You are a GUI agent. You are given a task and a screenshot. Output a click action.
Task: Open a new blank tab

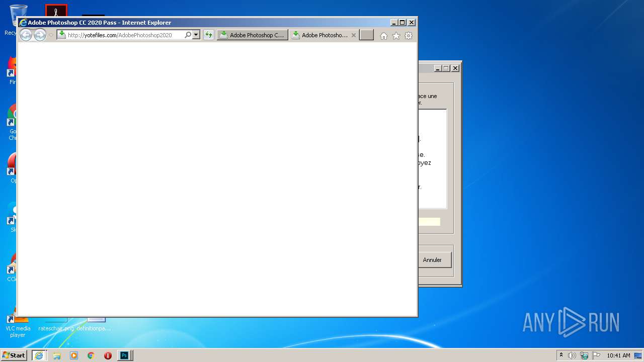coord(366,35)
